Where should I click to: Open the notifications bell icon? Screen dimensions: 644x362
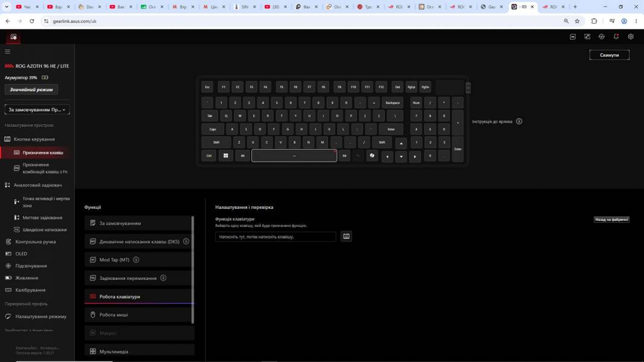click(x=616, y=36)
